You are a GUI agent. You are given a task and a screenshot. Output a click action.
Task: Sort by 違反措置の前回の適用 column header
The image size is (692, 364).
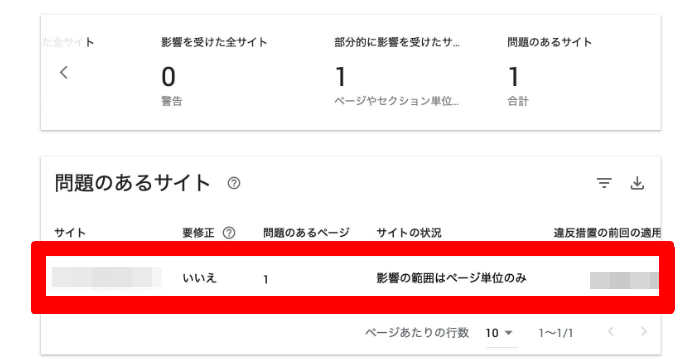tap(607, 233)
